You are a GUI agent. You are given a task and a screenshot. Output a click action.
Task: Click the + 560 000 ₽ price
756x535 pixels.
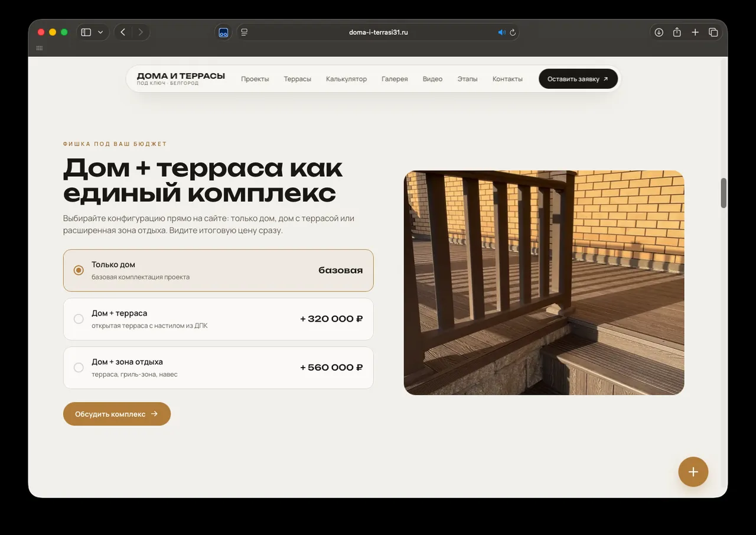[331, 368]
